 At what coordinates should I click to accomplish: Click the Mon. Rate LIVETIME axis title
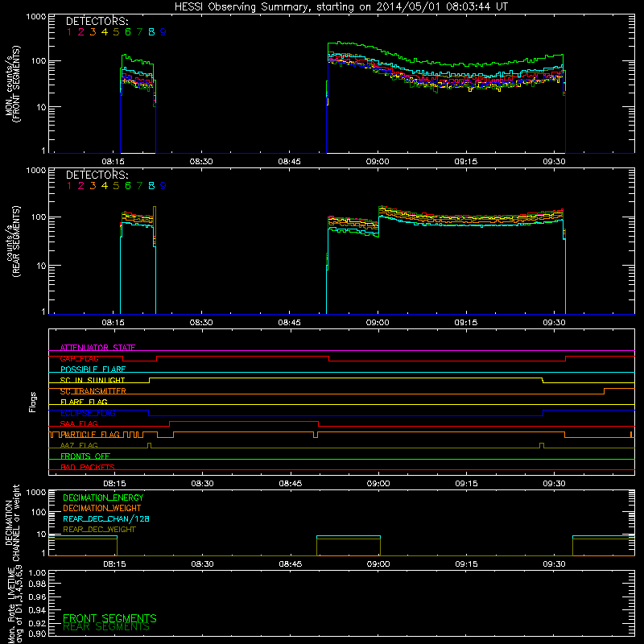coord(15,605)
